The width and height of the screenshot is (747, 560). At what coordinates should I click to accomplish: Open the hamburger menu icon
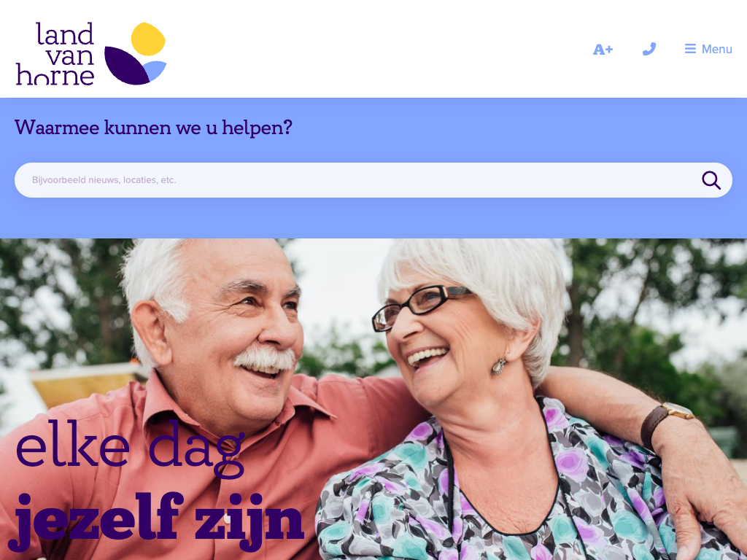(x=690, y=49)
